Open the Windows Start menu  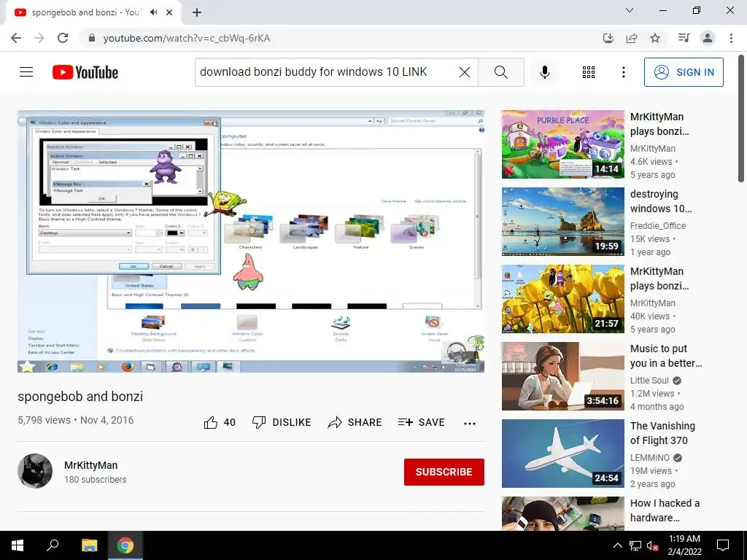coord(18,545)
